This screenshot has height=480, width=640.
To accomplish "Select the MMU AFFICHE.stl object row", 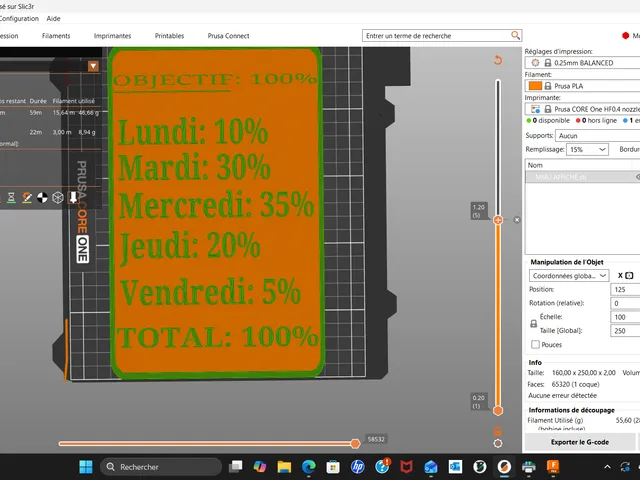I will coord(582,177).
